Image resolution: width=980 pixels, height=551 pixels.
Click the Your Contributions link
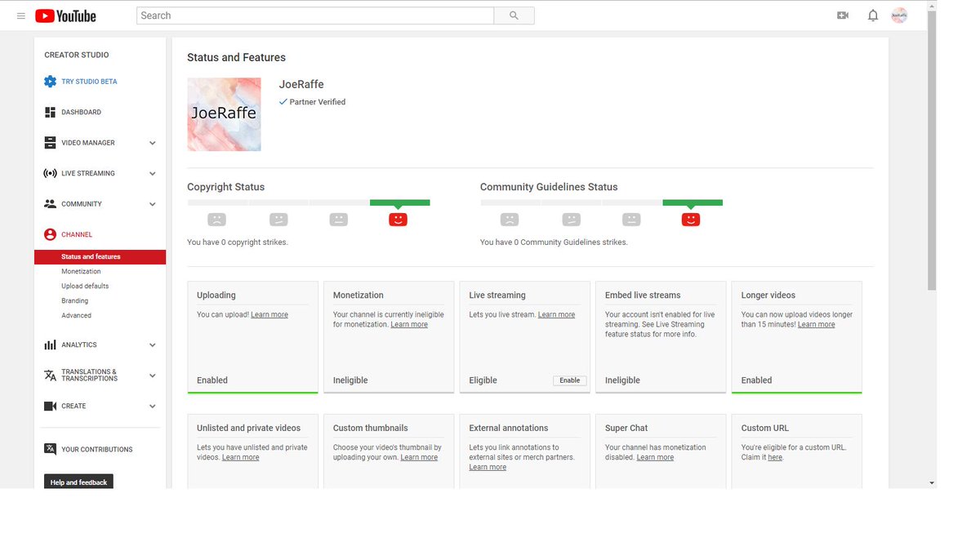(96, 450)
